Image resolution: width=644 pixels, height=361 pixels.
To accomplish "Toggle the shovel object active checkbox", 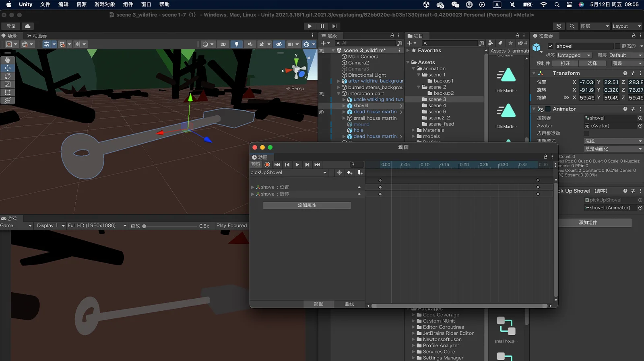I will click(x=550, y=46).
